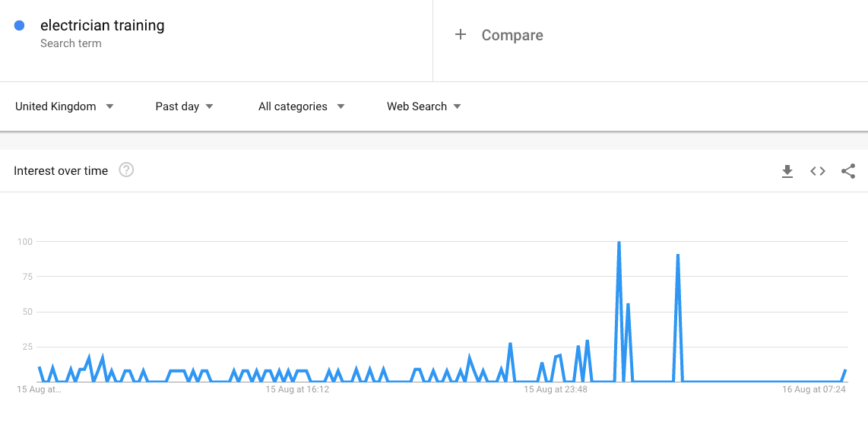The width and height of the screenshot is (868, 422).
Task: Edit the electrician training search term
Action: (103, 26)
